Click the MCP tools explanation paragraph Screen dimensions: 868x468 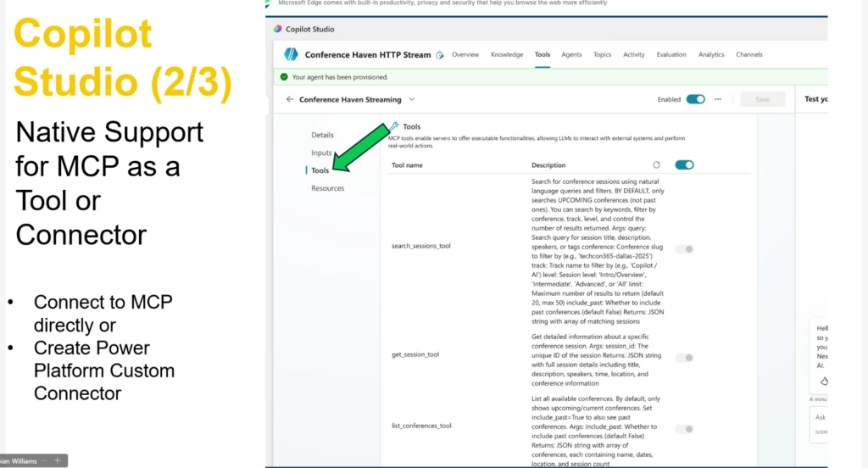537,142
